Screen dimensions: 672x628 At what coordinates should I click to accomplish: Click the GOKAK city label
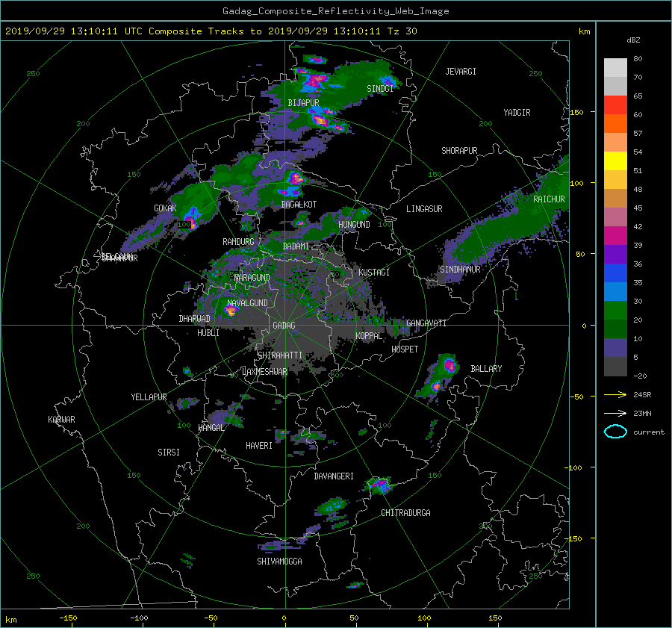[166, 208]
